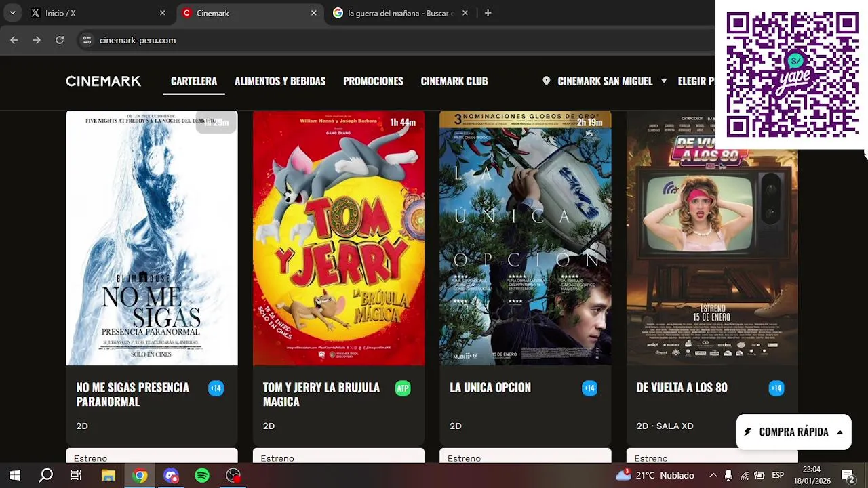
Task: Click the TOM Y JERRY LA BRUJULA MAGICA title
Action: pos(321,394)
